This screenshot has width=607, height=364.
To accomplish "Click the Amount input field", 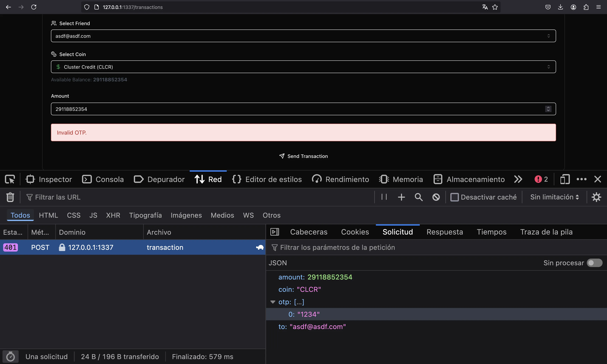I will pyautogui.click(x=303, y=109).
